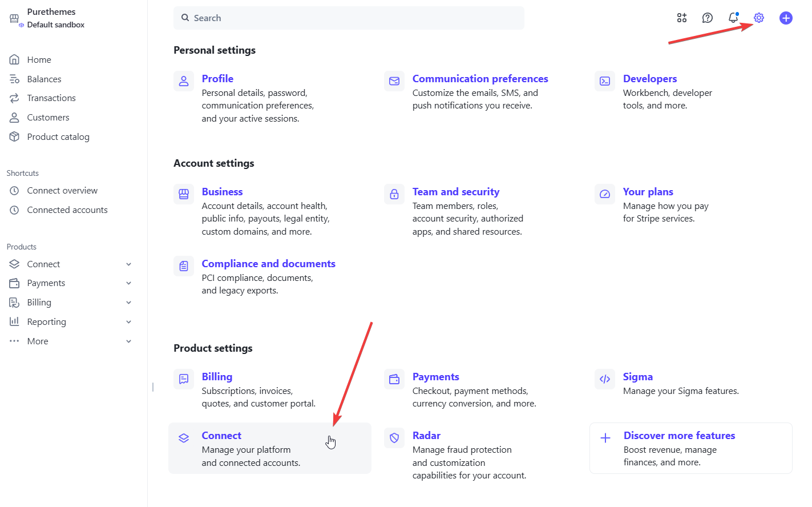Click the Radar shield icon

(394, 438)
